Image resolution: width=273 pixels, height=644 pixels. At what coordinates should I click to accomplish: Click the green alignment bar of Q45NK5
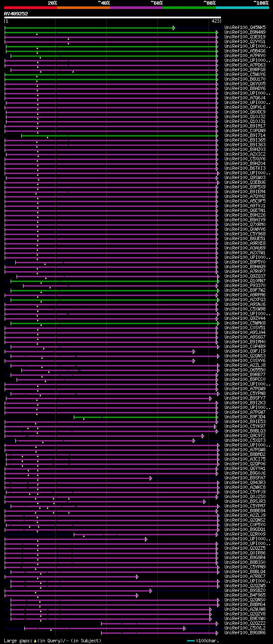(89, 28)
